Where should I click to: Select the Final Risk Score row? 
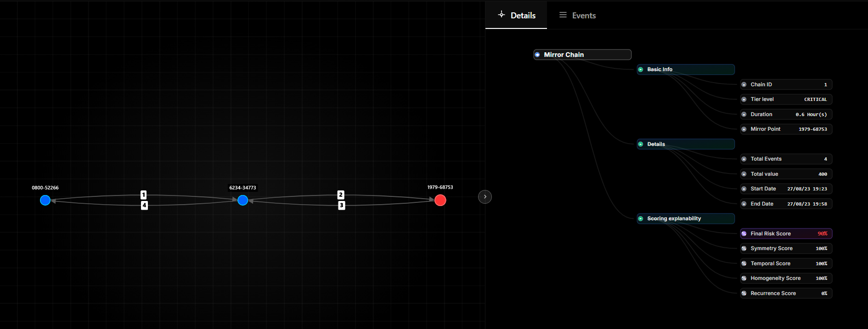tap(786, 234)
